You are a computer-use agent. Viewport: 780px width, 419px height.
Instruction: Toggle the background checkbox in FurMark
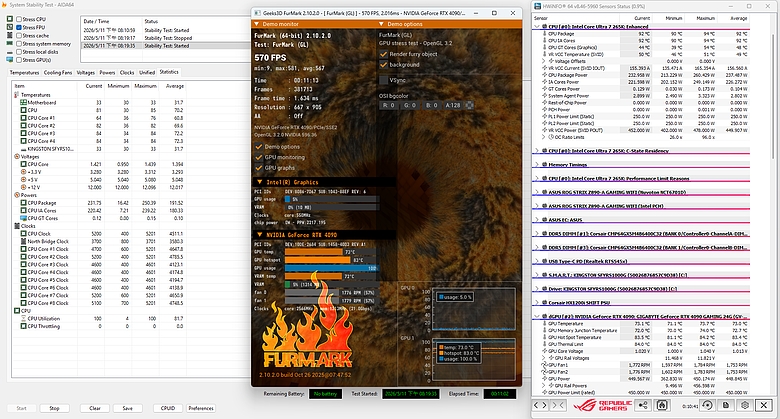pos(384,64)
